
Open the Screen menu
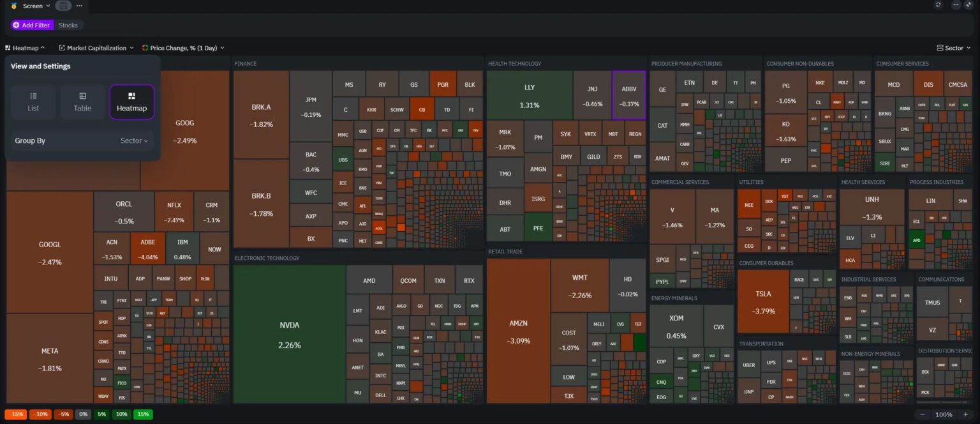pyautogui.click(x=34, y=5)
